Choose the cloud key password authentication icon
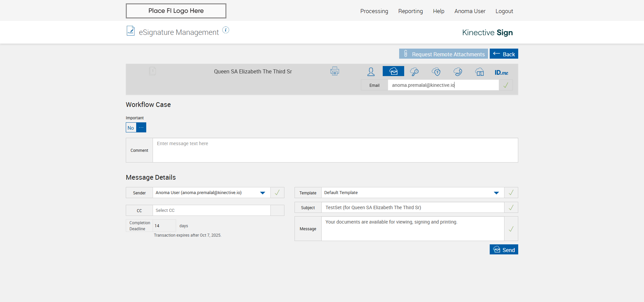This screenshot has height=302, width=644. pos(415,72)
